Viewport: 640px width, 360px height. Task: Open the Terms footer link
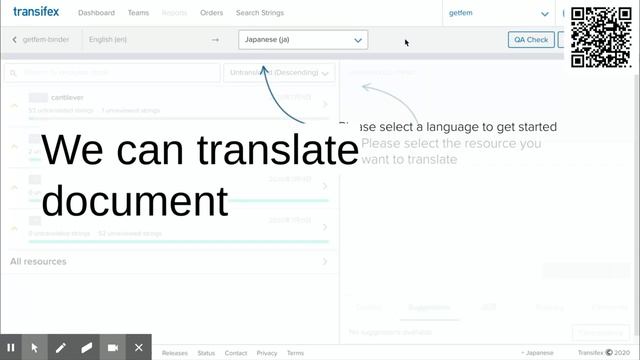point(296,353)
